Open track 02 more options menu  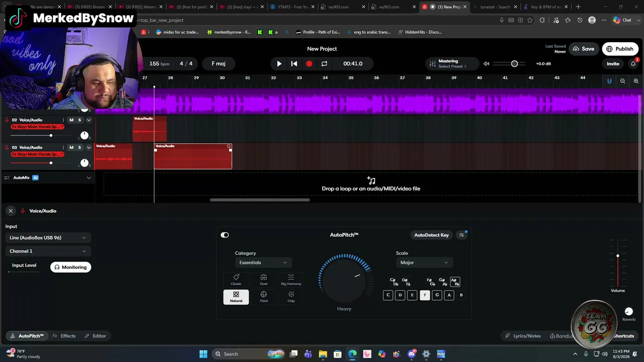coord(63,120)
